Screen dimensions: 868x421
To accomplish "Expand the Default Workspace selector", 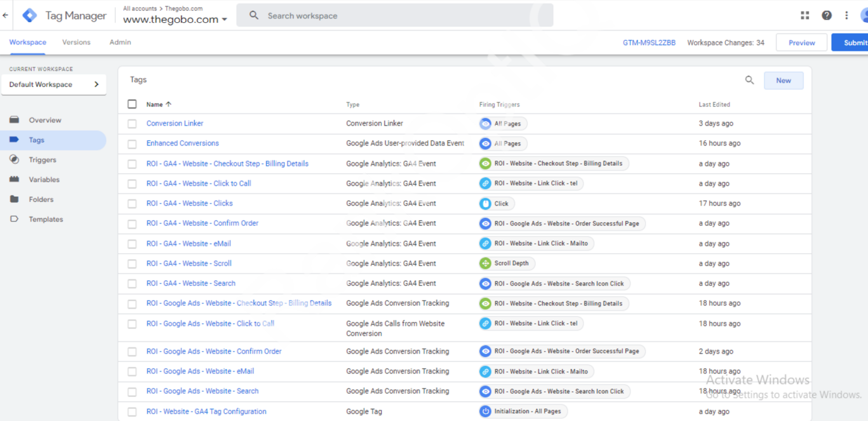I will coord(54,84).
